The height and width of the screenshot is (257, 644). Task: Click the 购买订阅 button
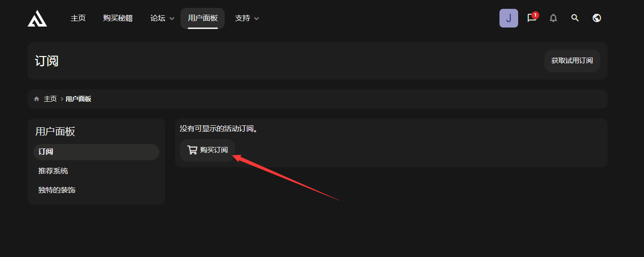point(207,150)
